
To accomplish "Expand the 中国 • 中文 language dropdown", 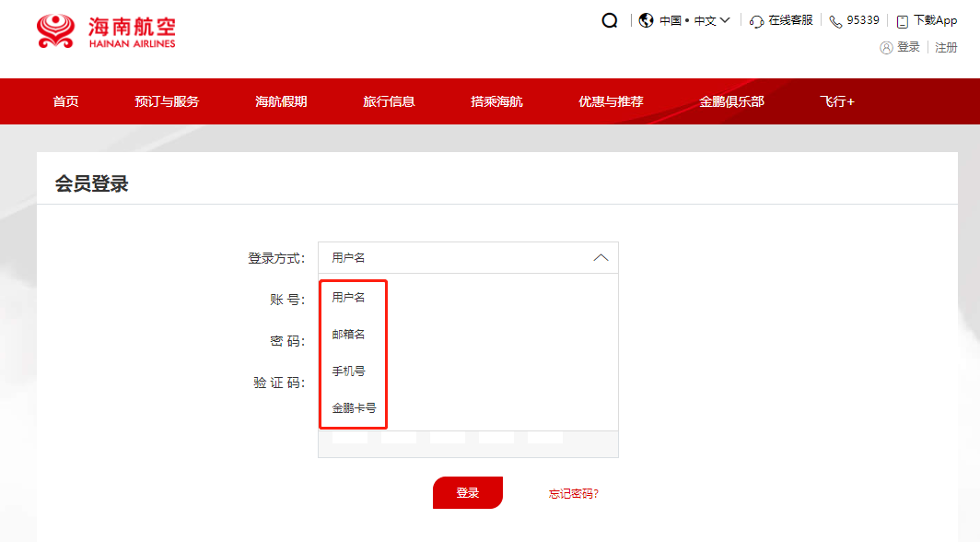I will (695, 20).
